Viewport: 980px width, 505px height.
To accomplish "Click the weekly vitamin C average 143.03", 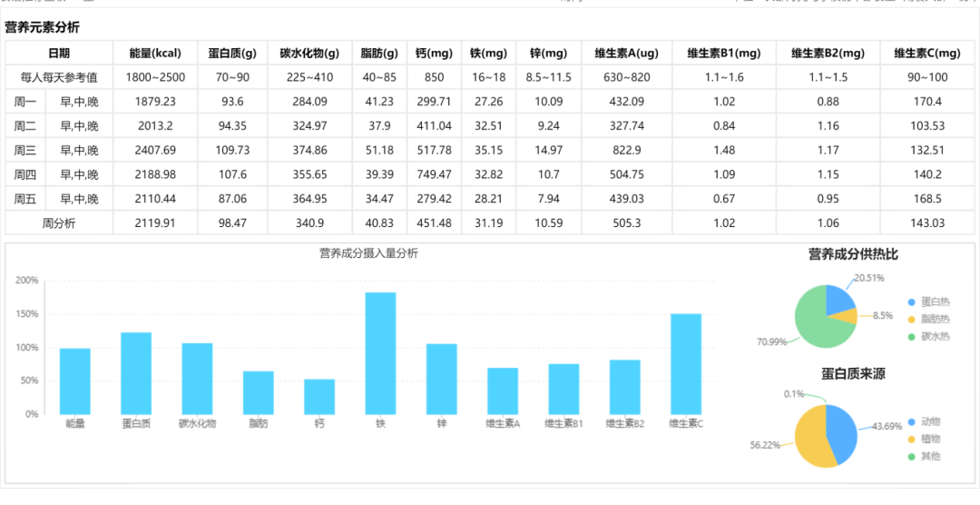I will tap(927, 223).
